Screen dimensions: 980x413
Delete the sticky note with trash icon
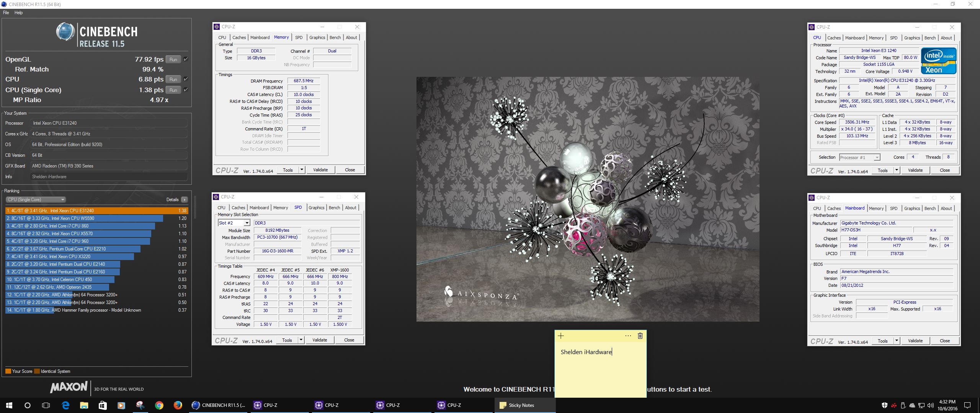click(x=640, y=336)
